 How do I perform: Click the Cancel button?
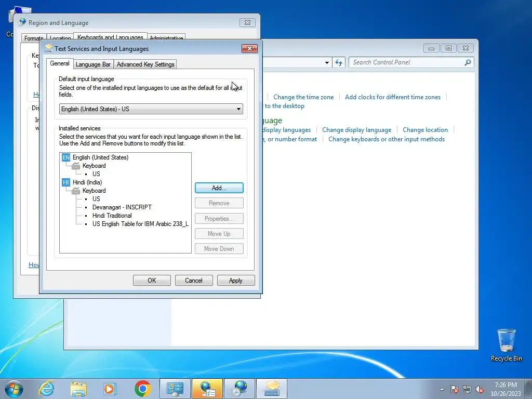(194, 280)
